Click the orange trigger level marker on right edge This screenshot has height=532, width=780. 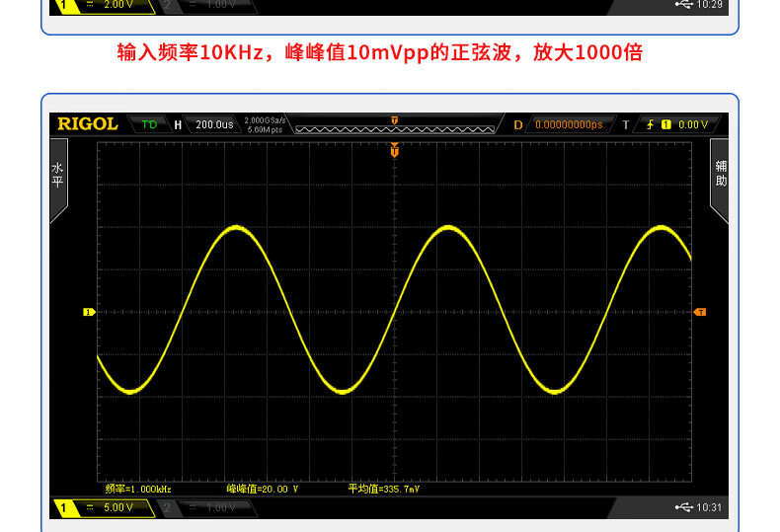pos(700,312)
